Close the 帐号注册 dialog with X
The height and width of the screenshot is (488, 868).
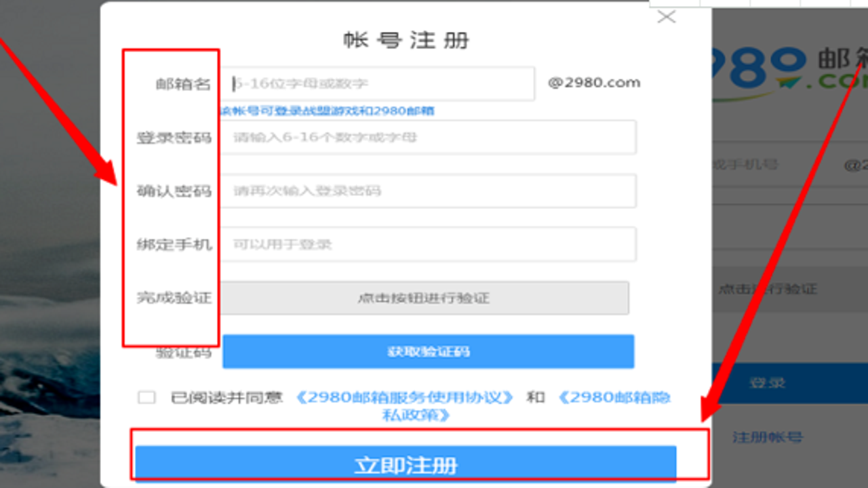(x=667, y=17)
